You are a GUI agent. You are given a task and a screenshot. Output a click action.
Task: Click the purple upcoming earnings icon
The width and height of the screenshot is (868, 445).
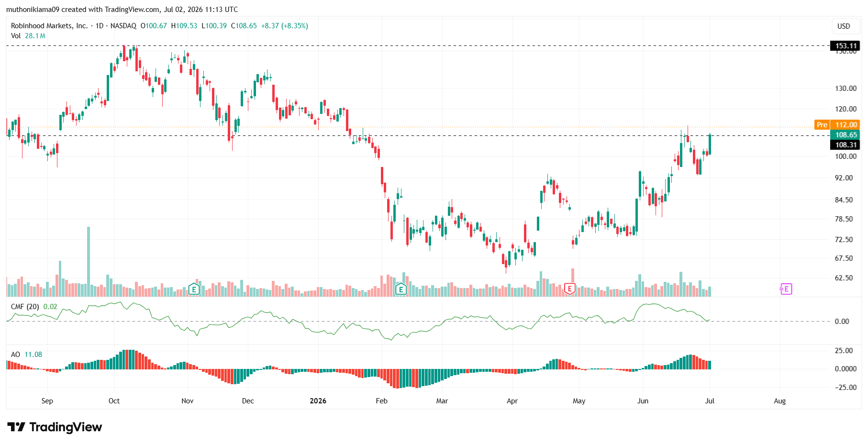(786, 289)
